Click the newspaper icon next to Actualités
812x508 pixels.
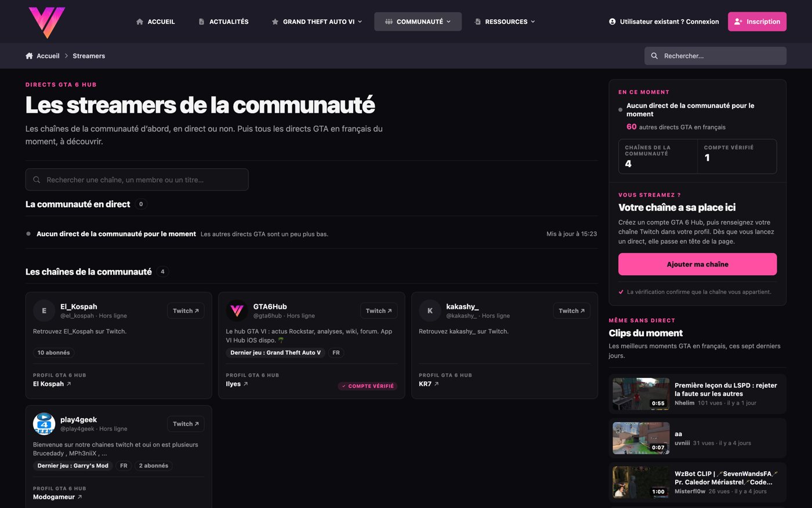[x=201, y=21]
